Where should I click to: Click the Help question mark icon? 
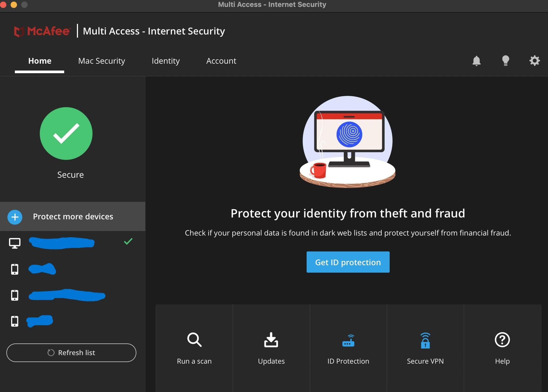click(502, 340)
